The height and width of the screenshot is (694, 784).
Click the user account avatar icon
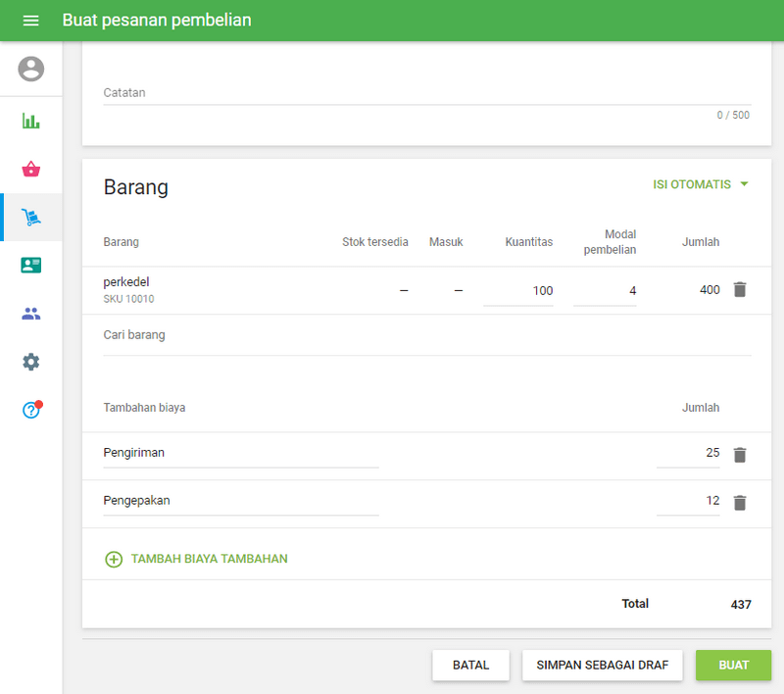click(31, 69)
